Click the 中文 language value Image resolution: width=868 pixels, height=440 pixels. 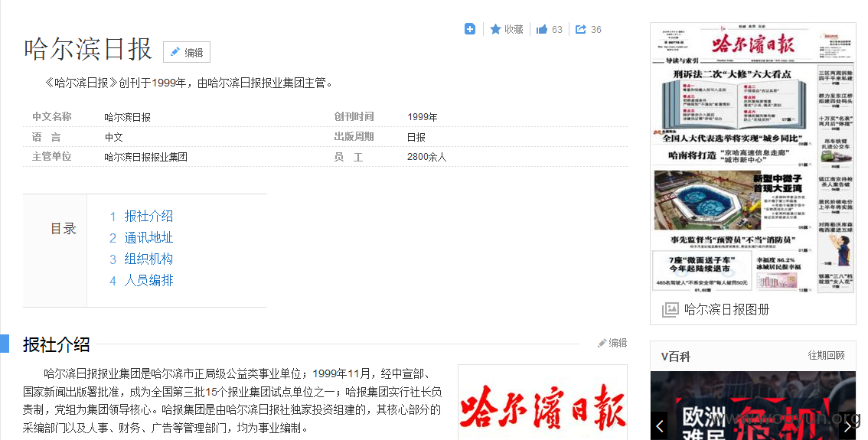pos(113,137)
